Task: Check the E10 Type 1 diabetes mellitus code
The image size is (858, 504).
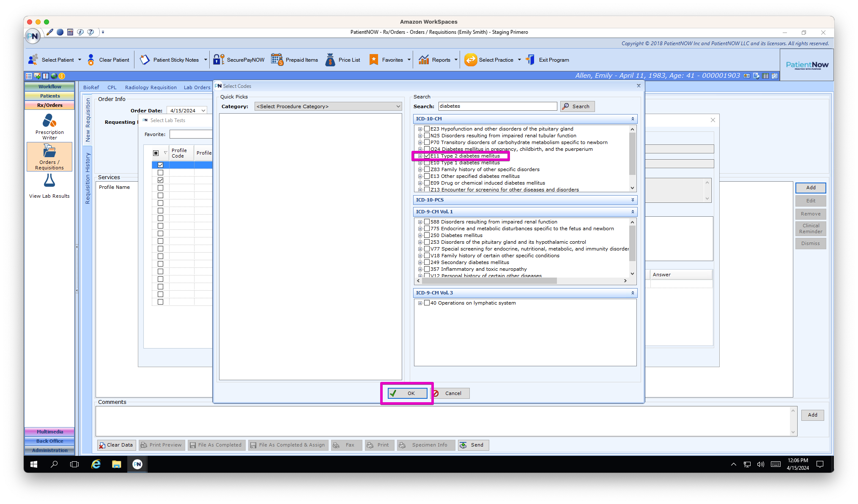Action: point(428,162)
